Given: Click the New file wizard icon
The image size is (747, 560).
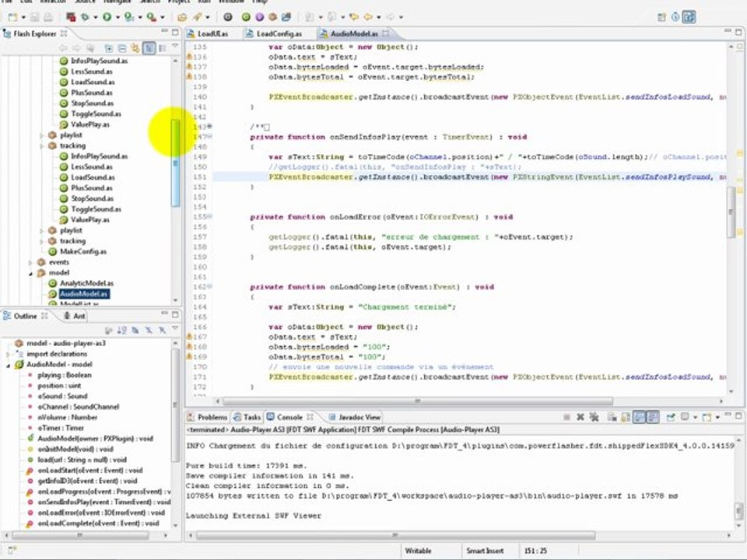Looking at the screenshot, I should (13, 17).
